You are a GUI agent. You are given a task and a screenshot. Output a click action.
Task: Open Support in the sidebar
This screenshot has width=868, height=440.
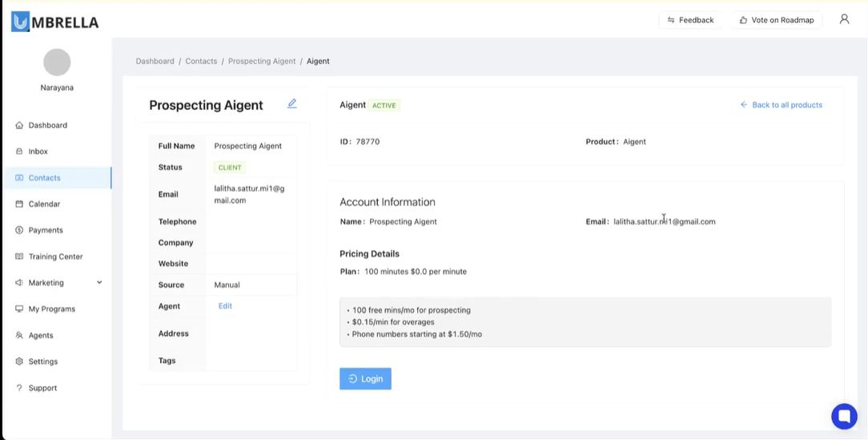tap(42, 388)
